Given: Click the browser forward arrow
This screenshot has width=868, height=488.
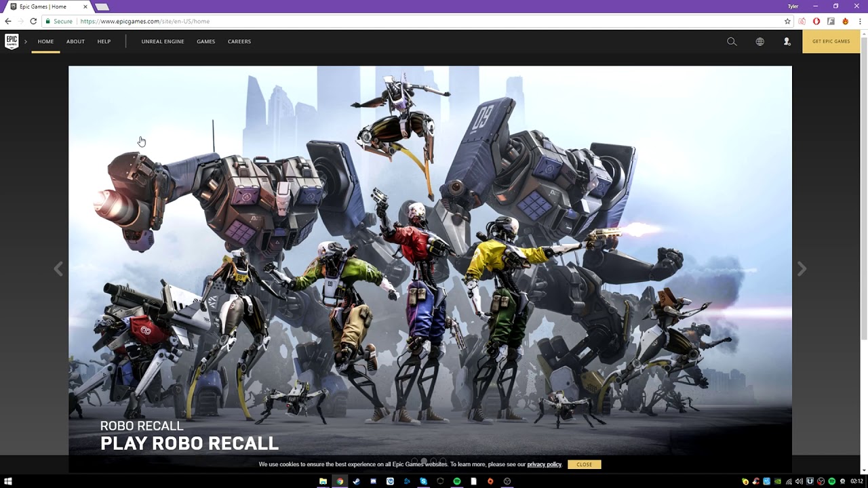Looking at the screenshot, I should 20,21.
